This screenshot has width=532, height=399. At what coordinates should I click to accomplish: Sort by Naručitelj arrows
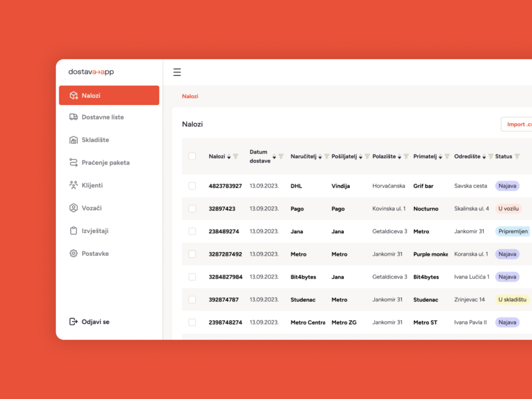tap(320, 156)
